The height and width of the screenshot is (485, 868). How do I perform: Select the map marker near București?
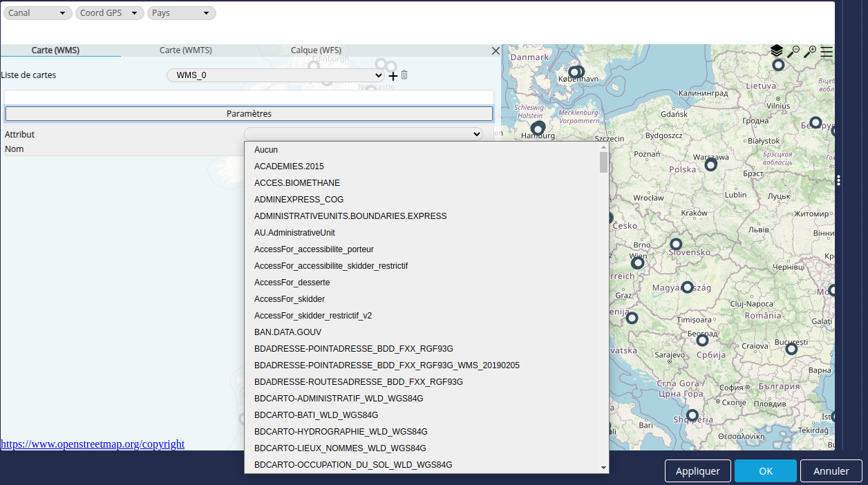(x=791, y=349)
